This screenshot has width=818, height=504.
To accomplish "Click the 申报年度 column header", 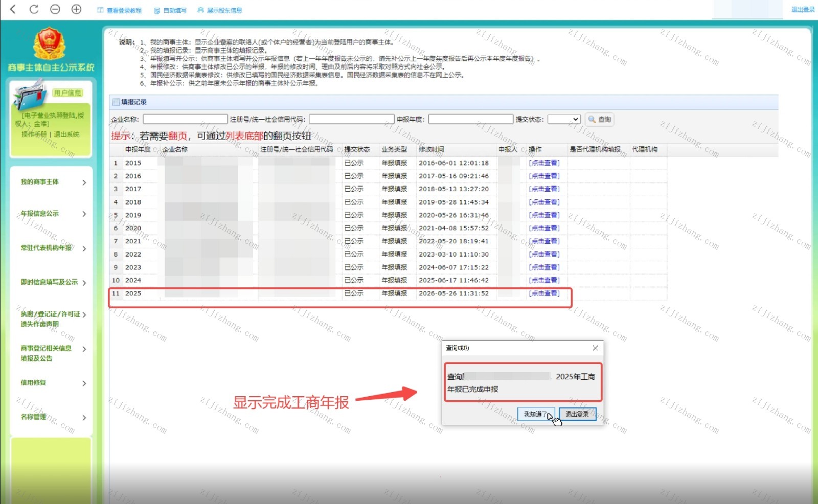I will click(138, 149).
